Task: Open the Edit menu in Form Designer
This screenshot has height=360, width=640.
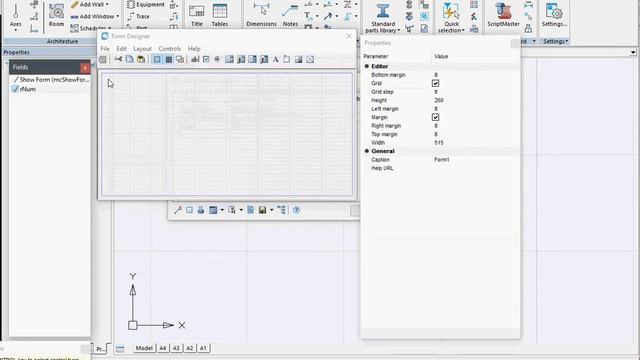Action: tap(121, 49)
